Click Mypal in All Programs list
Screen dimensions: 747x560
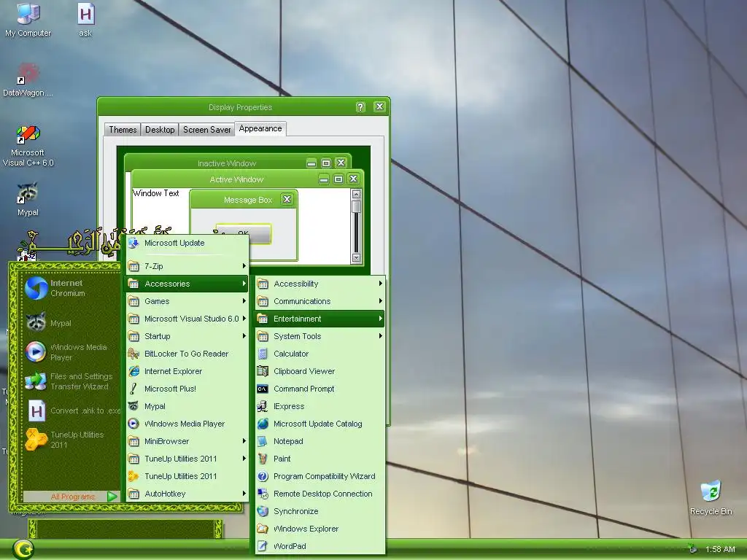[x=187, y=406]
